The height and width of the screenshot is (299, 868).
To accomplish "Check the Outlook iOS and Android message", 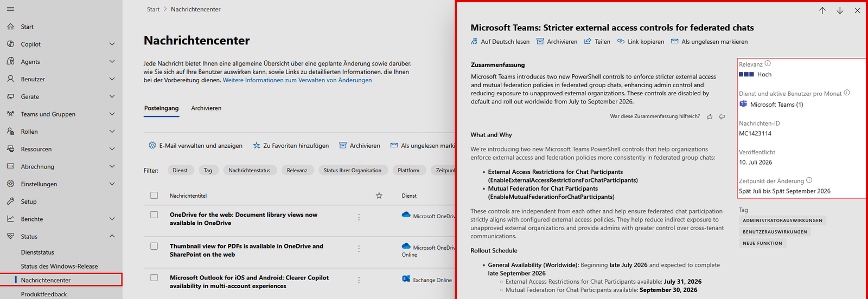I will 154,277.
